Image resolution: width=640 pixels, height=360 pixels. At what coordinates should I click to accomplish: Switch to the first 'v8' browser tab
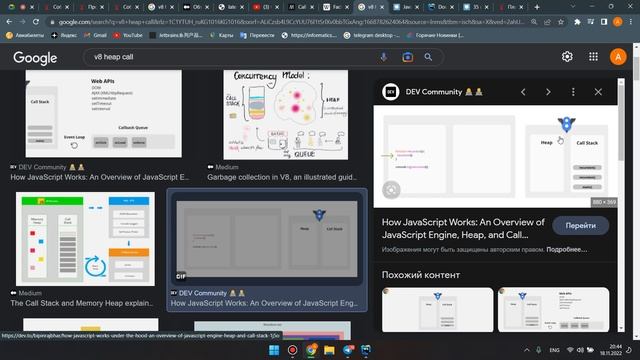(157, 7)
